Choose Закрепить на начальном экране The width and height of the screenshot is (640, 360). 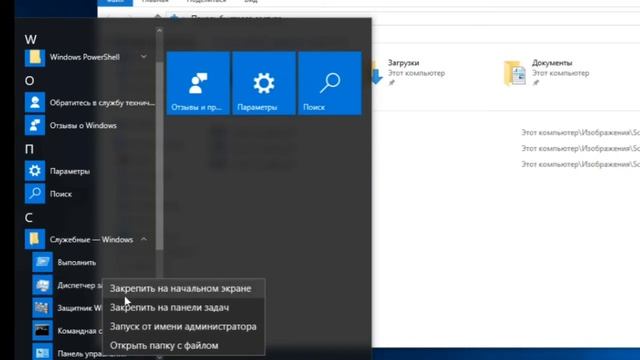coord(184,289)
